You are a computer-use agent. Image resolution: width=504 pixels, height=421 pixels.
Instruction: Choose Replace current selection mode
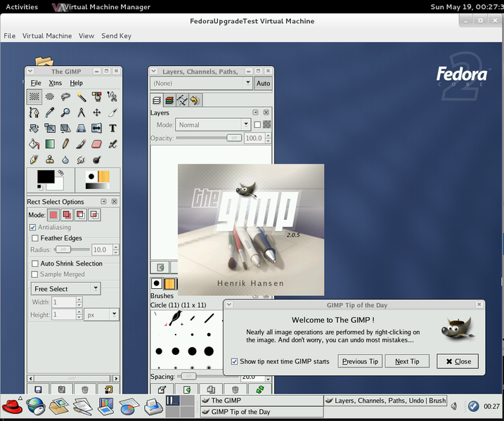(53, 214)
